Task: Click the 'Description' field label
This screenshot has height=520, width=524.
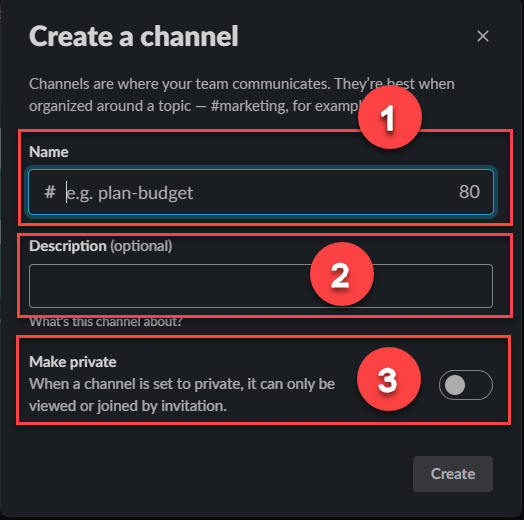Action: click(x=68, y=246)
